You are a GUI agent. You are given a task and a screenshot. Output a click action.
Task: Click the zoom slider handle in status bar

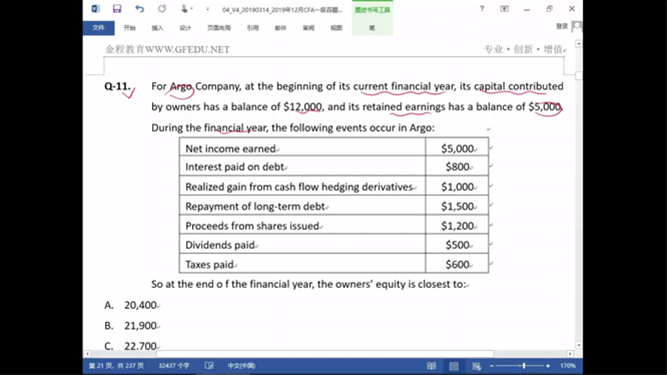click(524, 366)
